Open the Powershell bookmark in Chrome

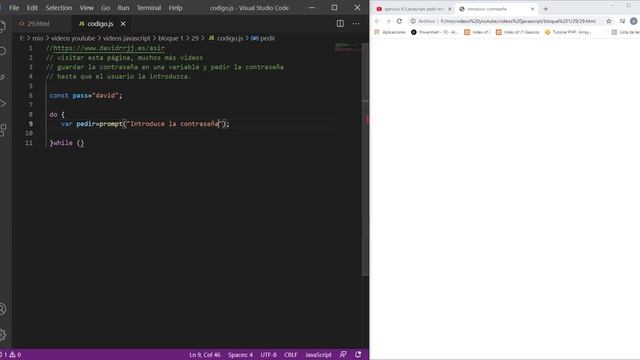(434, 32)
